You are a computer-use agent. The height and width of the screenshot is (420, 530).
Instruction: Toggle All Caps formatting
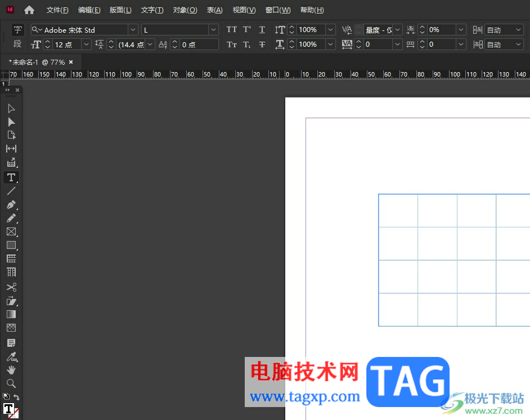point(232,30)
